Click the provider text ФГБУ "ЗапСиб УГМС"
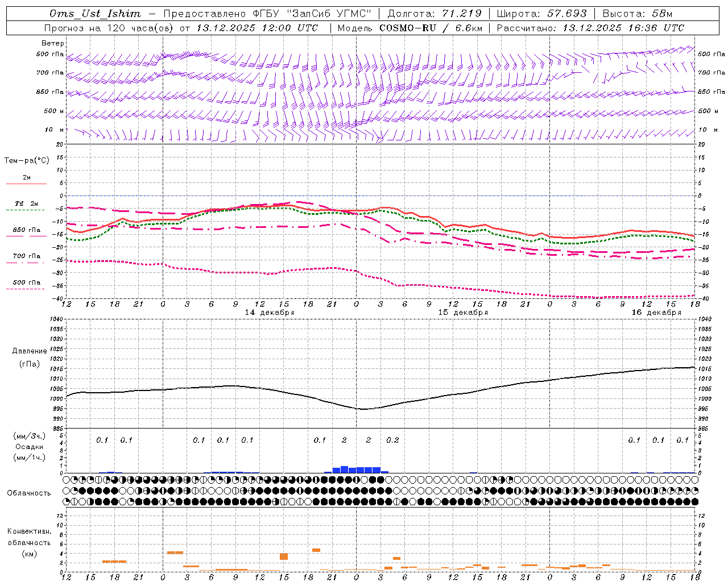Image resolution: width=728 pixels, height=582 pixels. point(312,14)
